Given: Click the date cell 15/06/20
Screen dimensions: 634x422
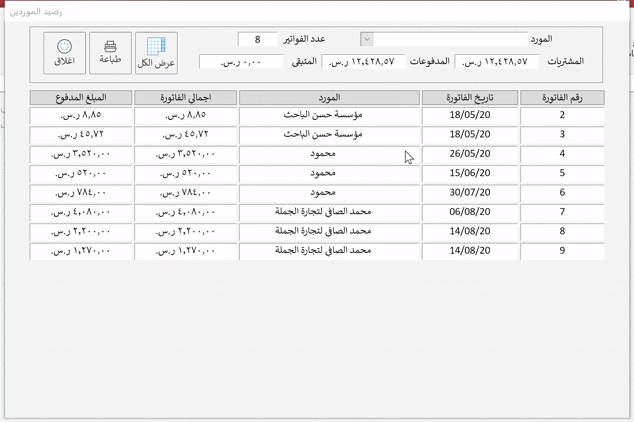Looking at the screenshot, I should 470,173.
